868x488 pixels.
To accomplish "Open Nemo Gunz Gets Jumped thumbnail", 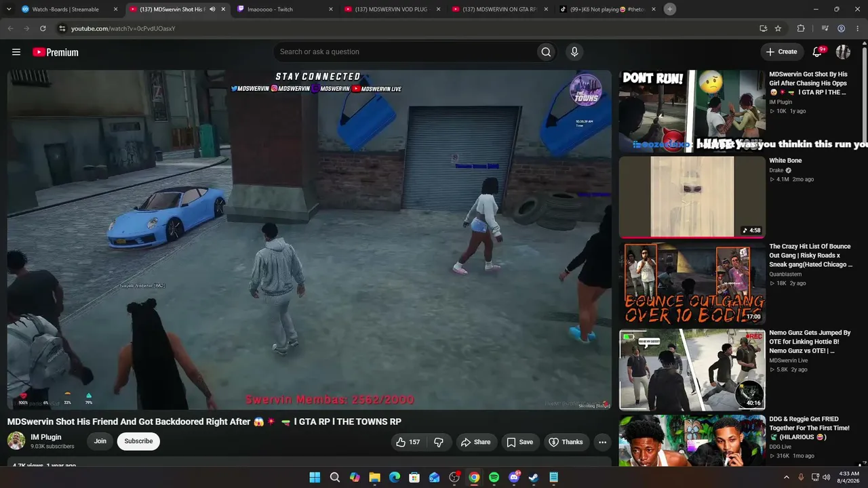I will 692,369.
